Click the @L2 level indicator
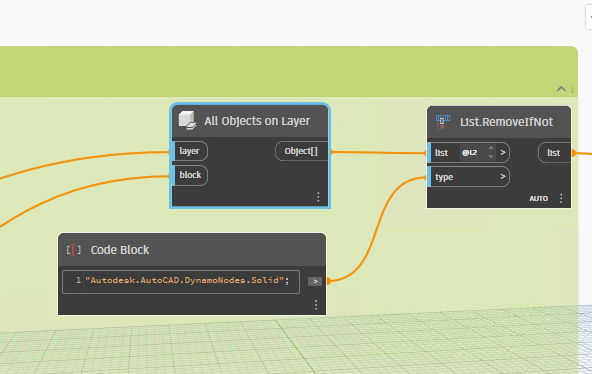 [x=470, y=152]
